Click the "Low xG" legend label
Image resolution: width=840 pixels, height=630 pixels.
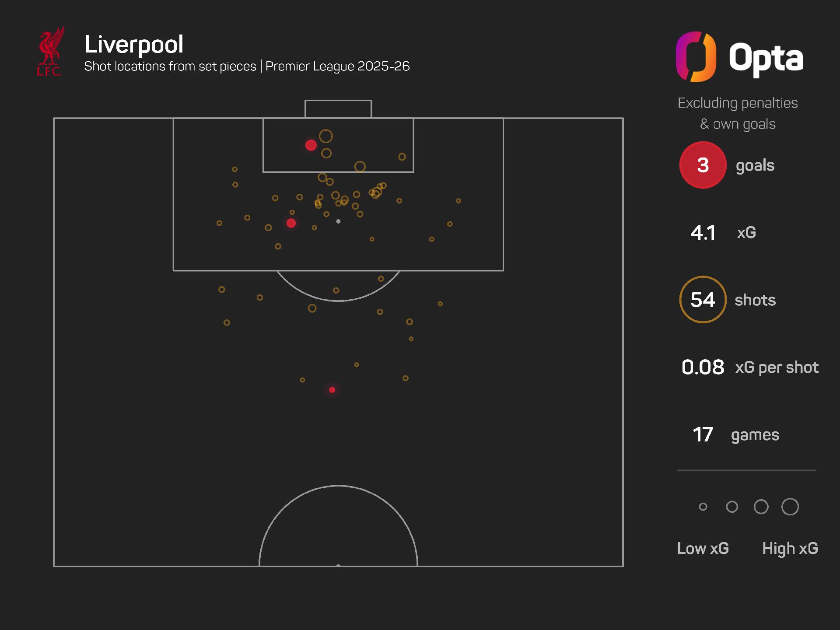point(703,548)
